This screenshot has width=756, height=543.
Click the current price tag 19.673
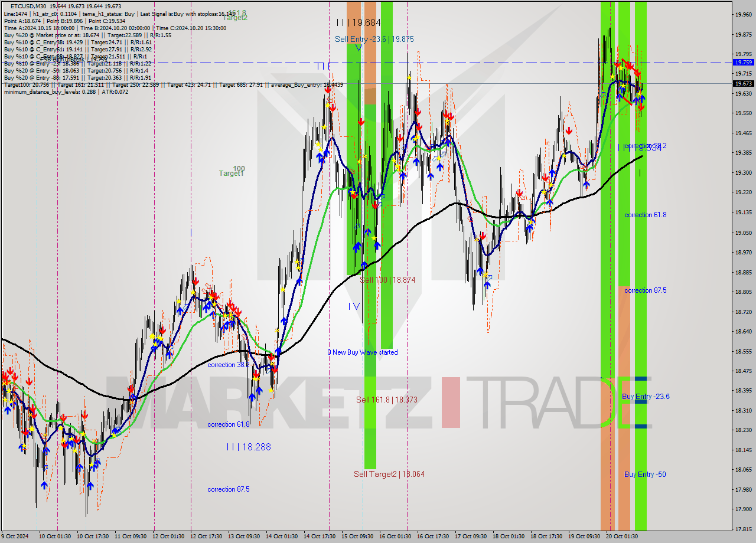pyautogui.click(x=743, y=83)
